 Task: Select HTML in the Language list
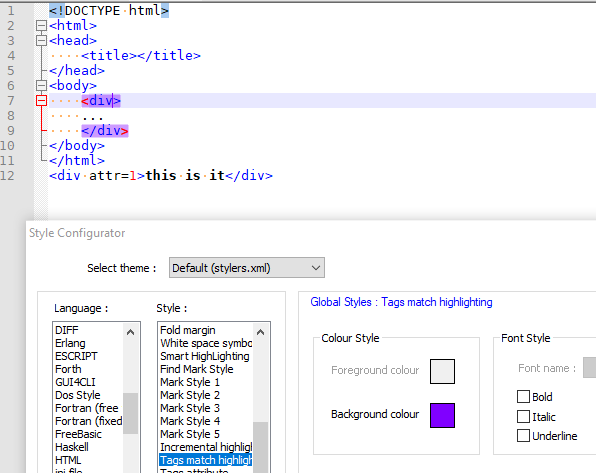coord(89,460)
